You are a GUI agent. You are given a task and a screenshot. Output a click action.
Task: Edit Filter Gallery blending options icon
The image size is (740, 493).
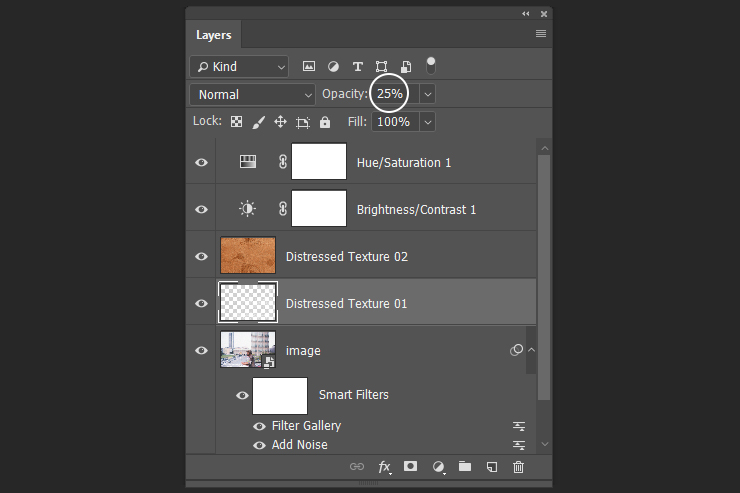[x=519, y=426]
